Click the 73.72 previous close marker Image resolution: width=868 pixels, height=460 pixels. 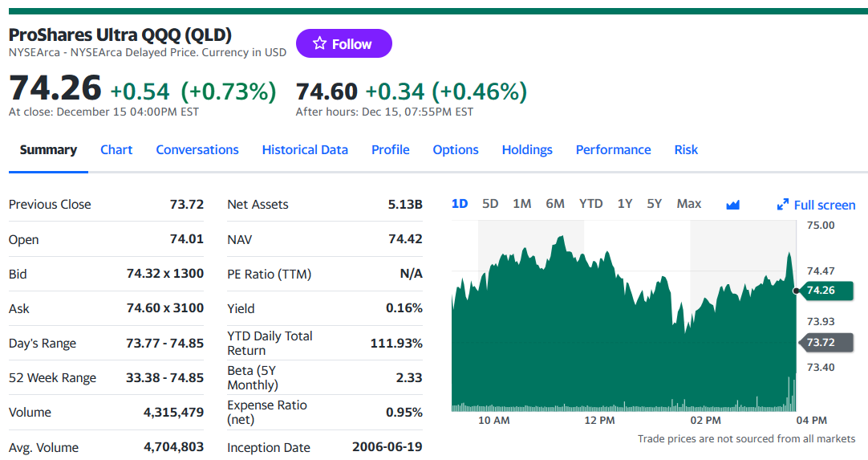825,343
